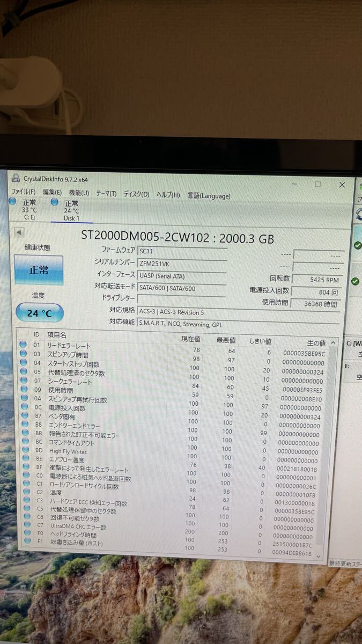The width and height of the screenshot is (362, 644).
Task: Click the S.M.A.R.T., NCQ features field
Action: point(239,325)
